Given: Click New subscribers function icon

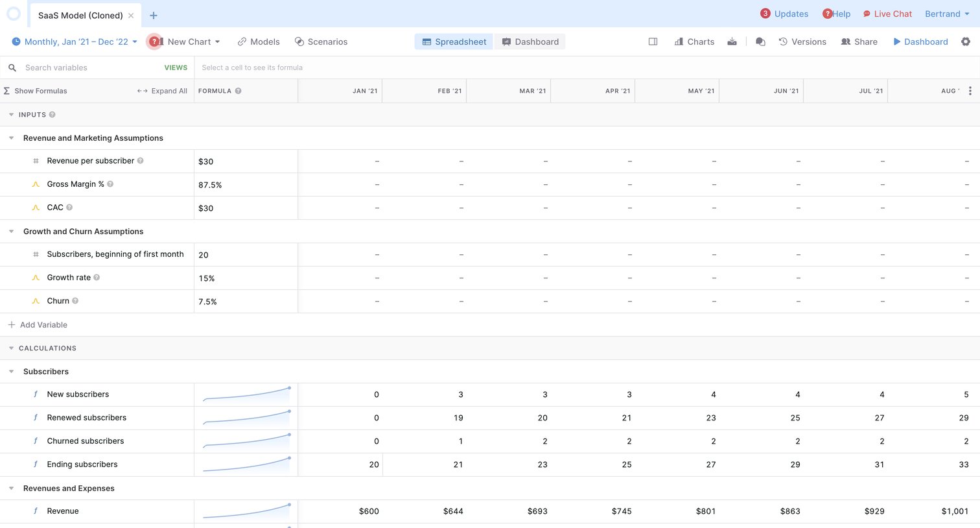Looking at the screenshot, I should click(x=36, y=394).
